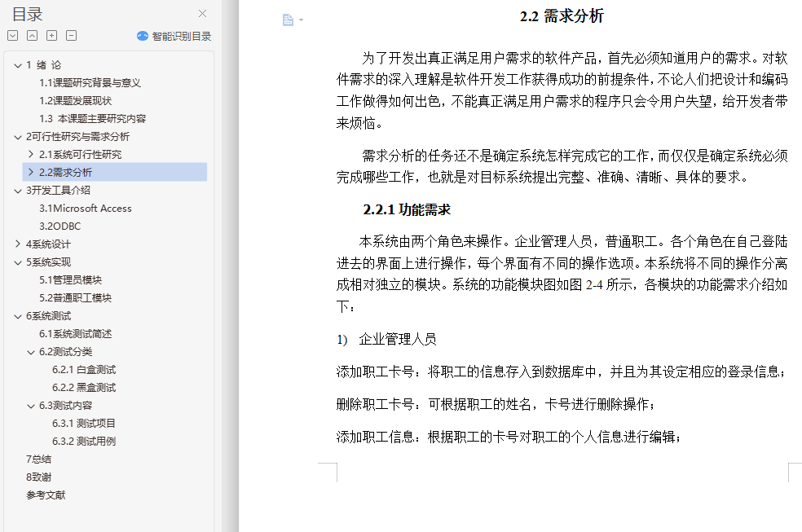Go to 8致谢 heading
The height and width of the screenshot is (532, 802).
pyautogui.click(x=39, y=477)
